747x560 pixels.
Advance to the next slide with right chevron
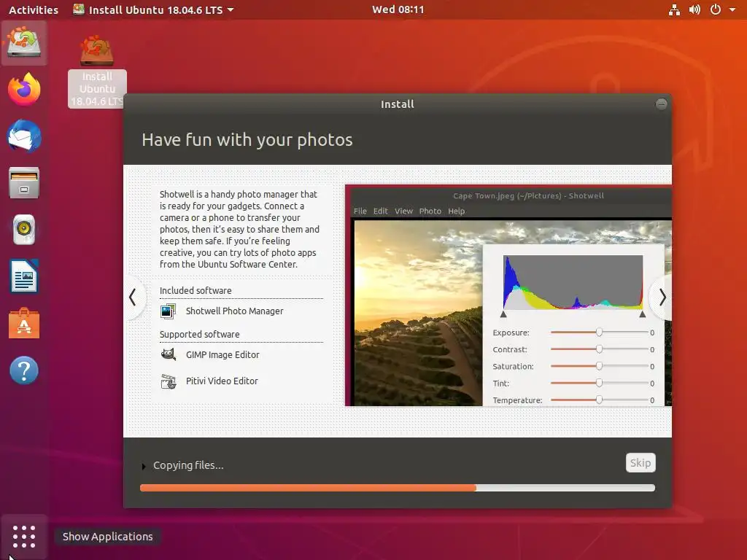662,297
